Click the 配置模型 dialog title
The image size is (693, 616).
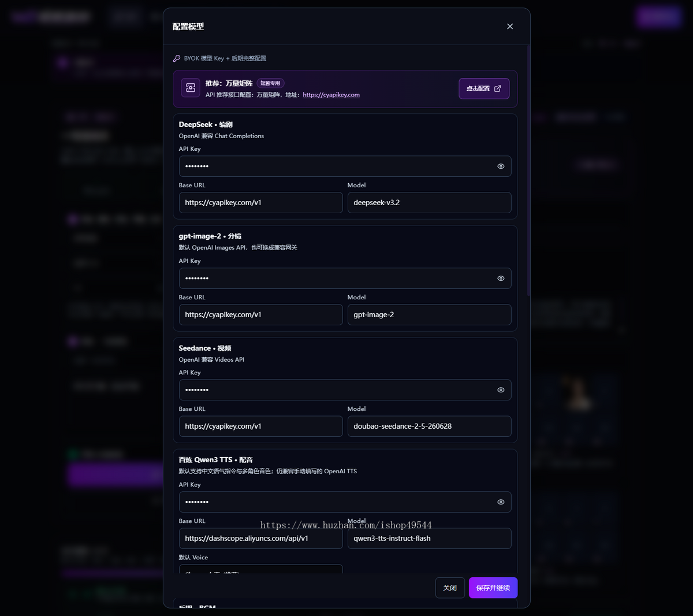point(188,27)
